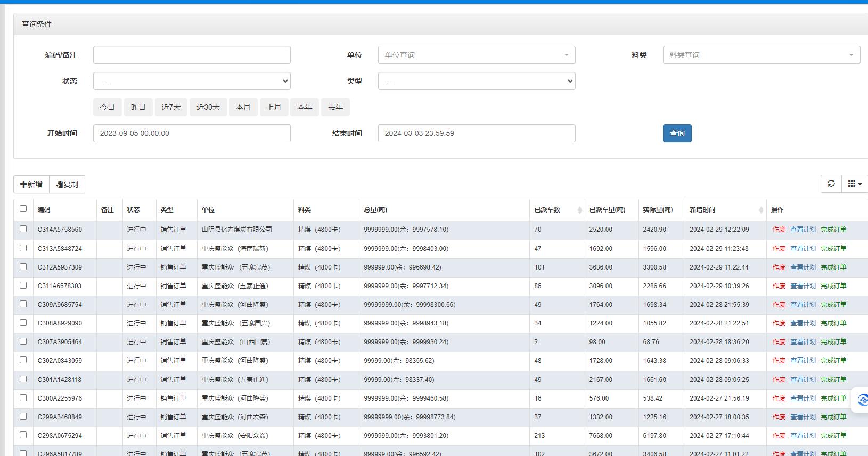The width and height of the screenshot is (868, 456).
Task: Open the column visibility grid icon
Action: (x=854, y=183)
